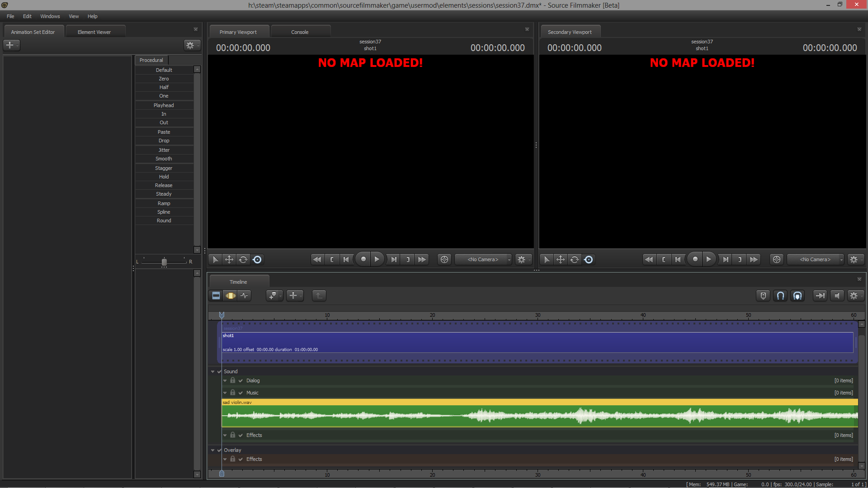Select the move manipulator in Secondary Viewport
Viewport: 868px width, 488px height.
[x=561, y=259]
